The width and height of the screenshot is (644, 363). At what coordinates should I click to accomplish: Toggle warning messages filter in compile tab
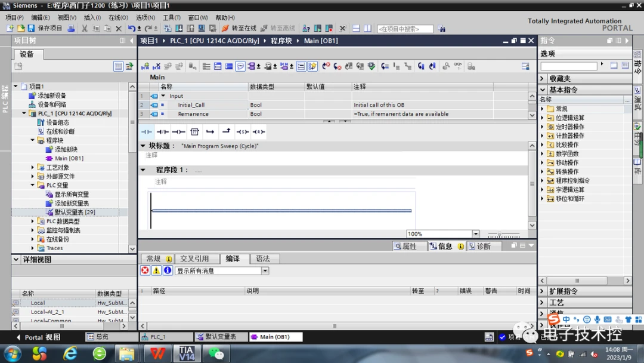click(x=156, y=270)
